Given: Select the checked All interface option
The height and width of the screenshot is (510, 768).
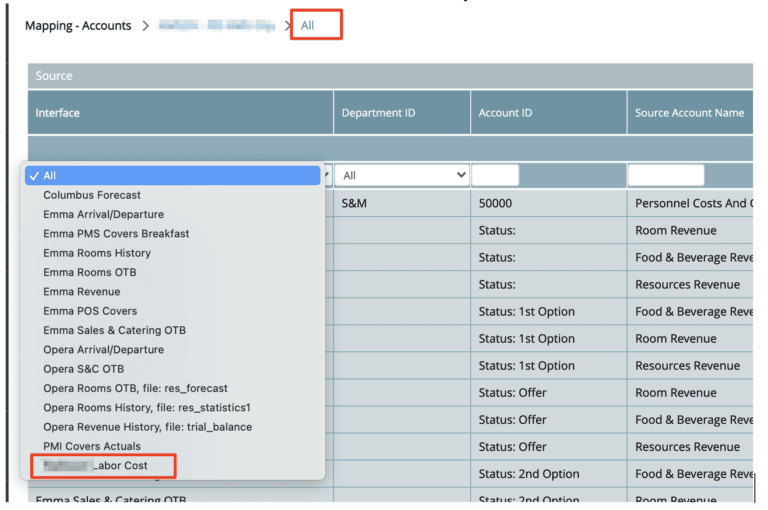Looking at the screenshot, I should pyautogui.click(x=50, y=176).
